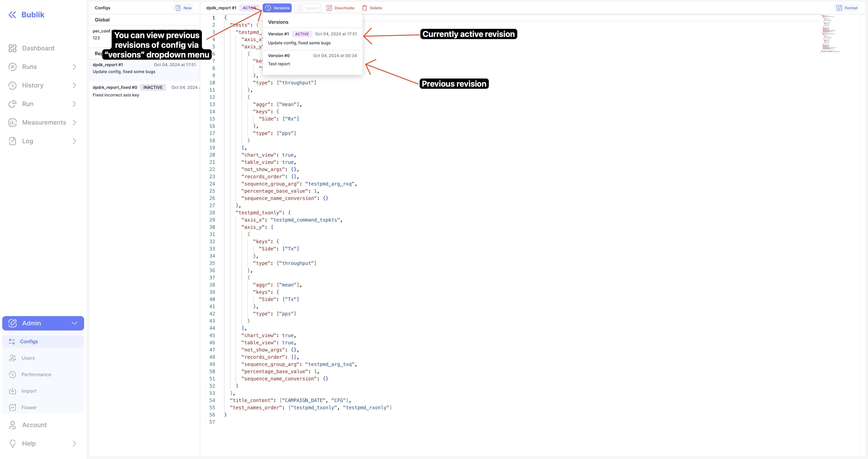Open the Versions dropdown
Screen dimensions: 868x459
277,8
